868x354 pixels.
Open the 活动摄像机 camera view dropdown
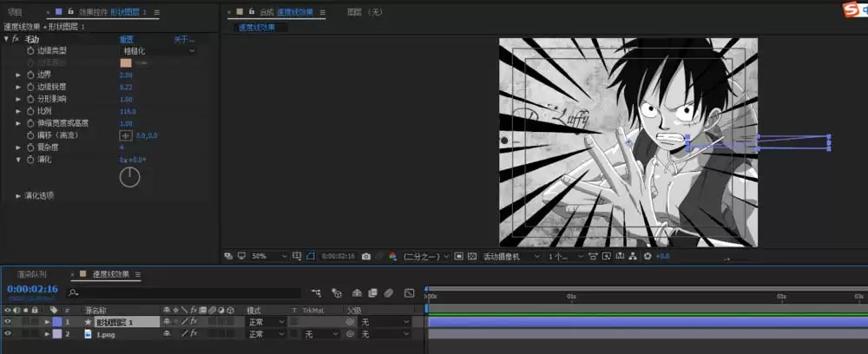tap(510, 256)
